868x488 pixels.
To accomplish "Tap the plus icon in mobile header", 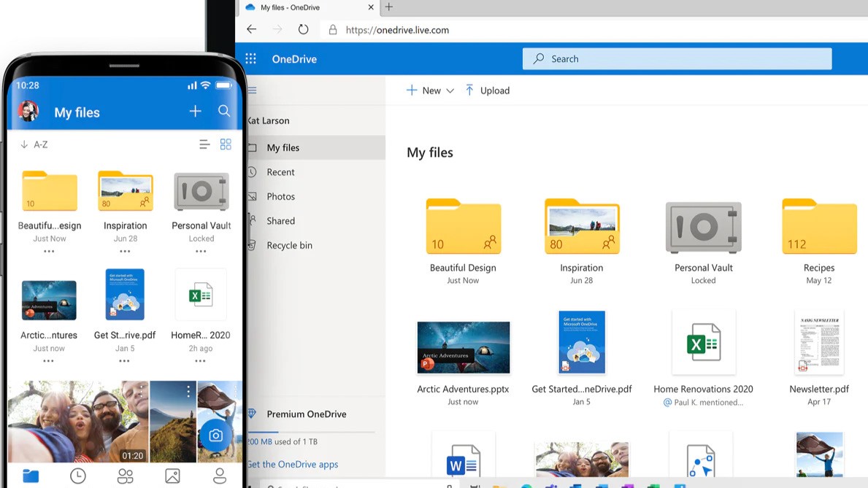I will point(195,112).
